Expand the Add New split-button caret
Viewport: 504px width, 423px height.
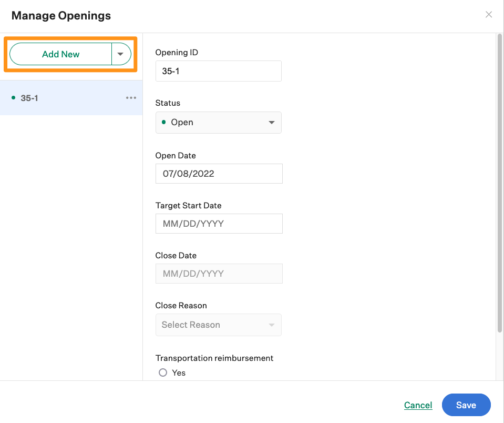click(x=121, y=54)
